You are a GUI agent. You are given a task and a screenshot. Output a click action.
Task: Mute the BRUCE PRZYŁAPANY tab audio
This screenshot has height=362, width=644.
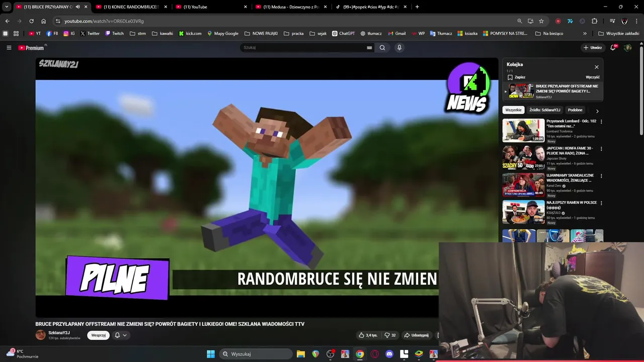[x=77, y=7]
